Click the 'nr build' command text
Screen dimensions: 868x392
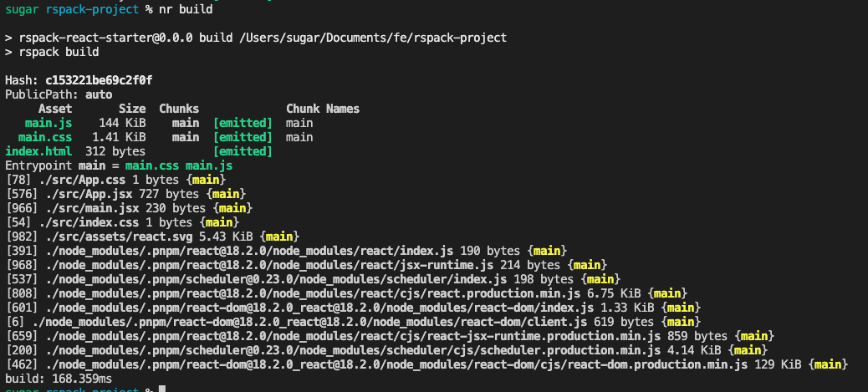186,9
